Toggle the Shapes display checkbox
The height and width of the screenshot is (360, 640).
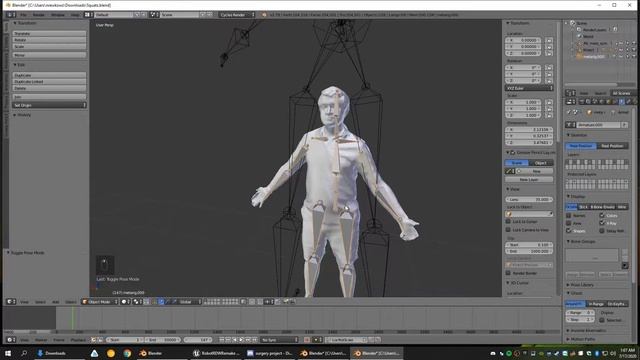coord(569,231)
